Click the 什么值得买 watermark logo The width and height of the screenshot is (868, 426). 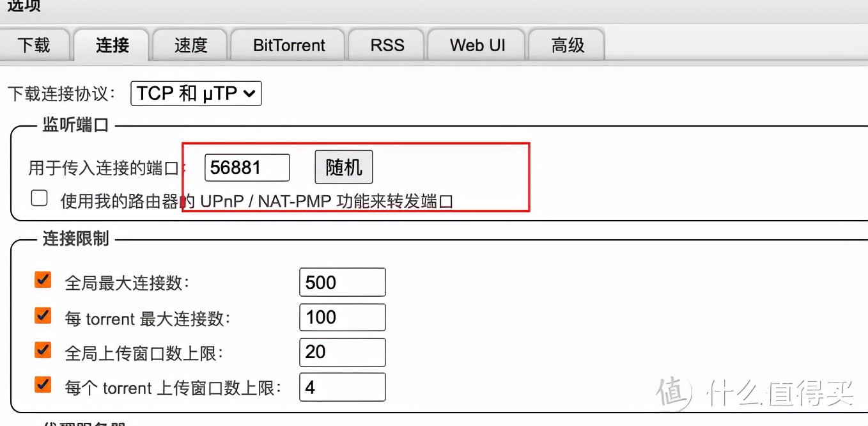click(756, 390)
